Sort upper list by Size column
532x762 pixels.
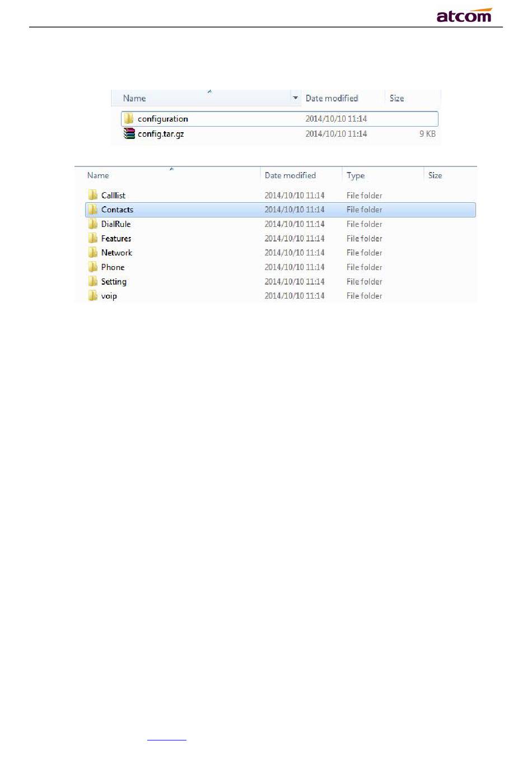396,98
